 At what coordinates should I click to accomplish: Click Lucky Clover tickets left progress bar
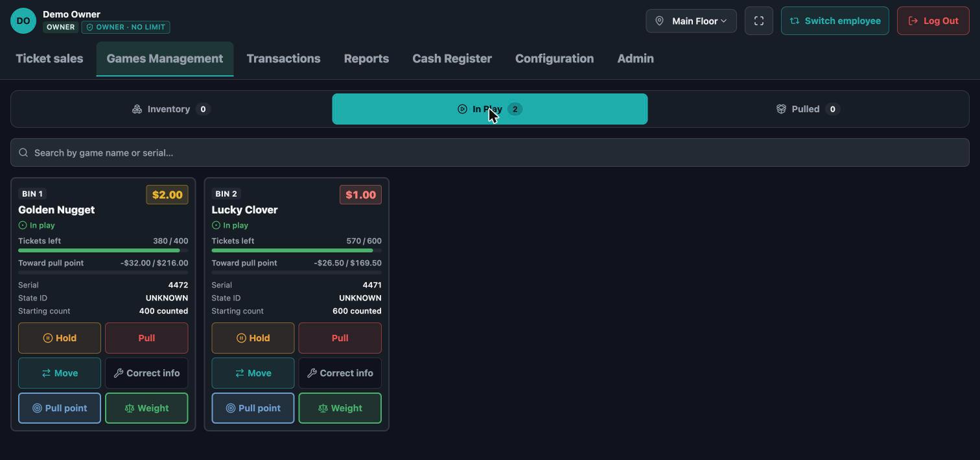[x=296, y=250]
